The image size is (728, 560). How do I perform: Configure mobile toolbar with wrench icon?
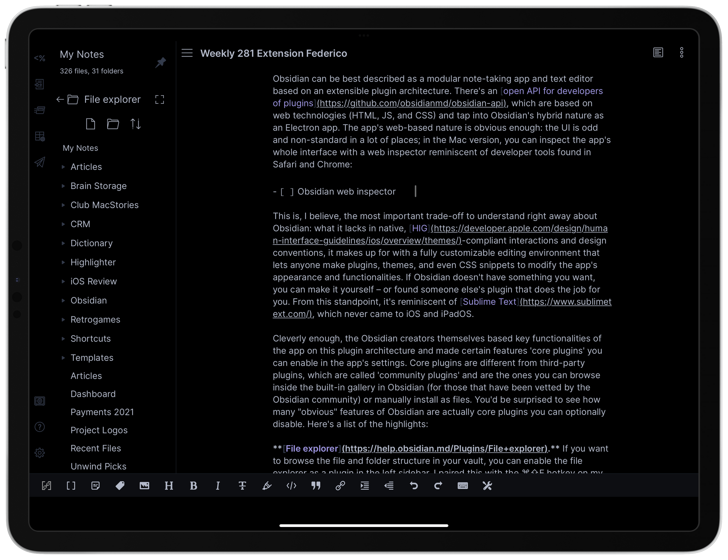487,486
